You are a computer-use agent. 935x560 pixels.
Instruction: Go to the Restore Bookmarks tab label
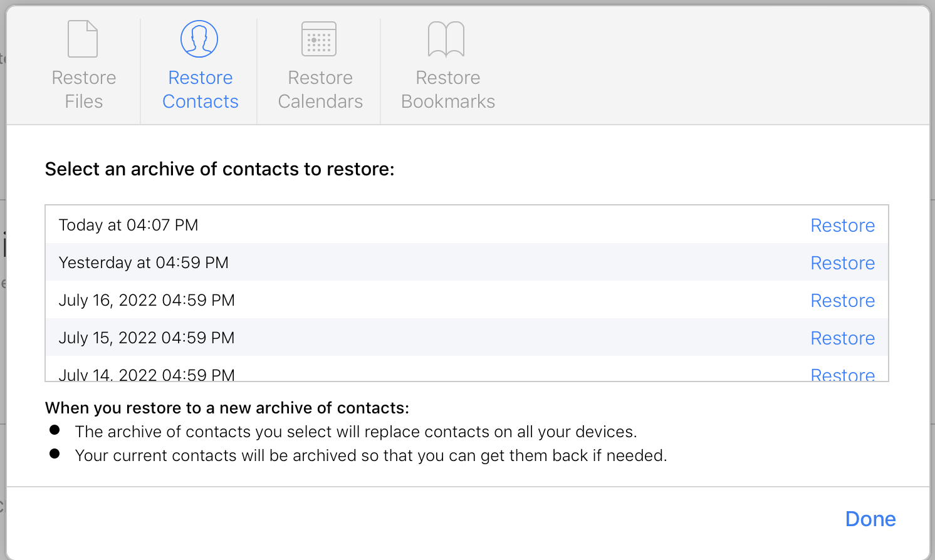[x=448, y=90]
